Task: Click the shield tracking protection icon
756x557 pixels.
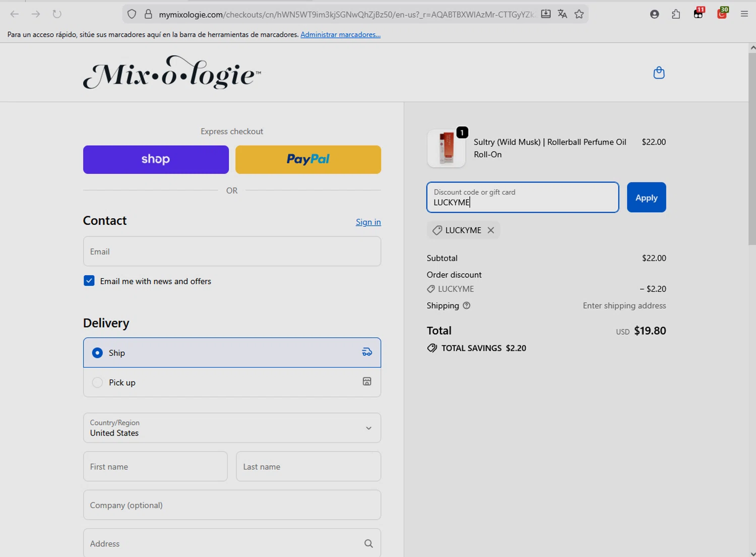Action: pyautogui.click(x=132, y=14)
